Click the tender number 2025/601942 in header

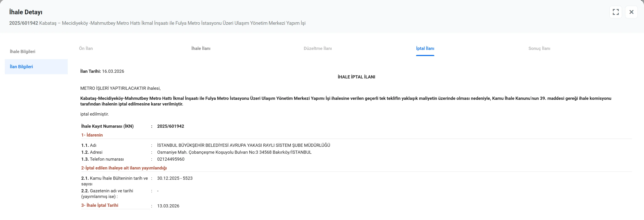(23, 23)
